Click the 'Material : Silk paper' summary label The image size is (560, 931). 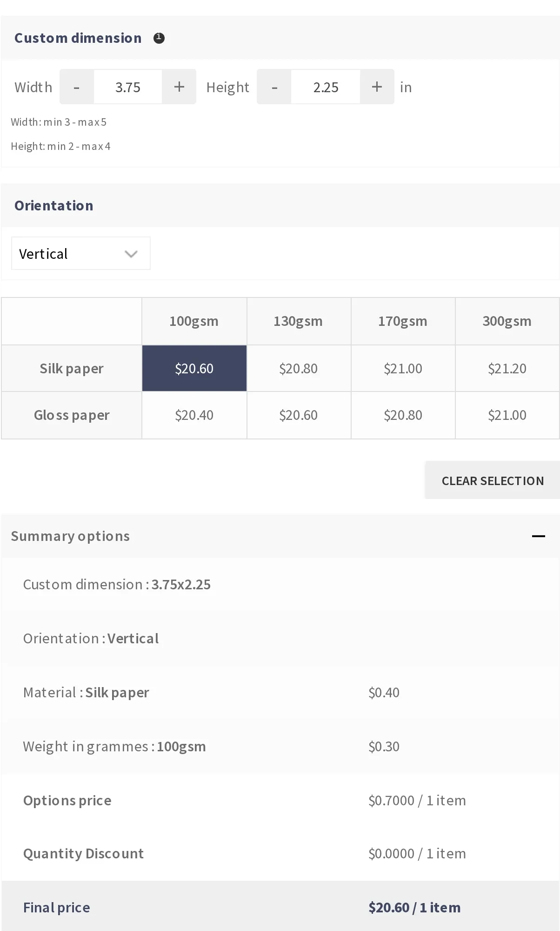86,693
